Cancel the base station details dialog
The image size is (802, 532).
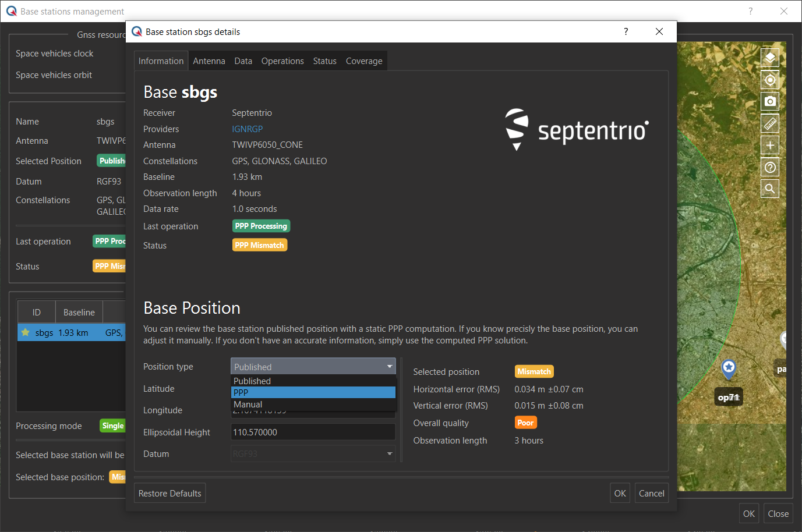tap(651, 493)
